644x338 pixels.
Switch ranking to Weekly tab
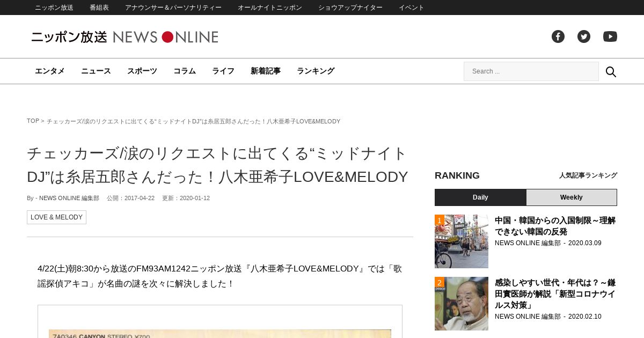tap(572, 197)
